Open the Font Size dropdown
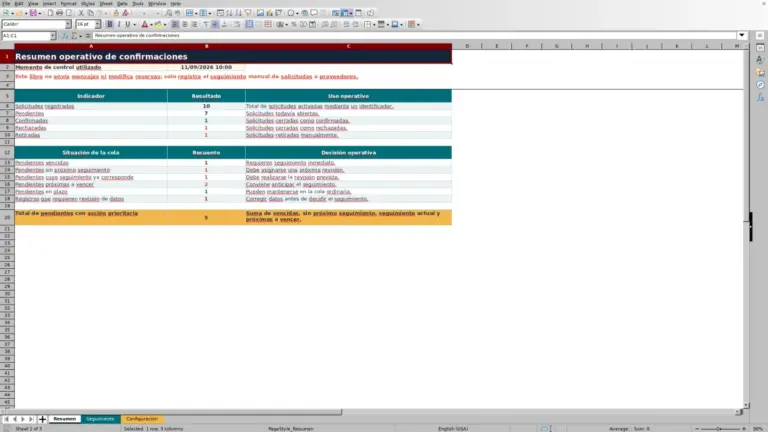768x432 pixels. point(97,24)
